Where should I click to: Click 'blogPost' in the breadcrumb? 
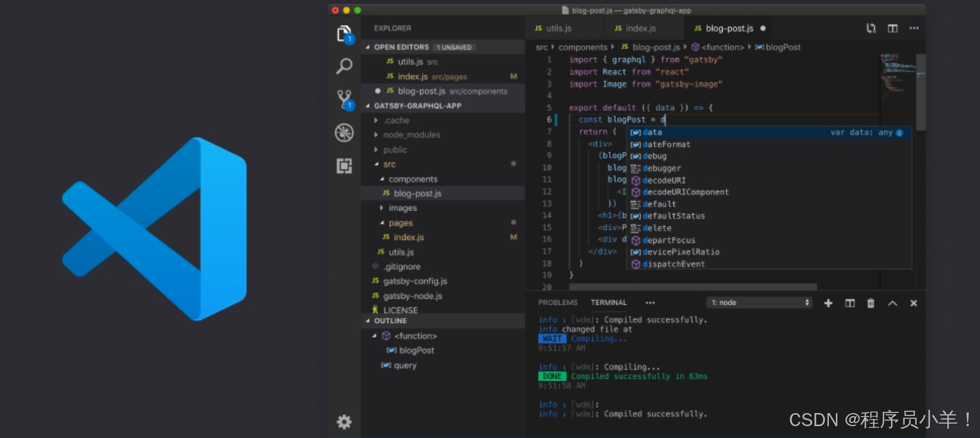coord(783,47)
